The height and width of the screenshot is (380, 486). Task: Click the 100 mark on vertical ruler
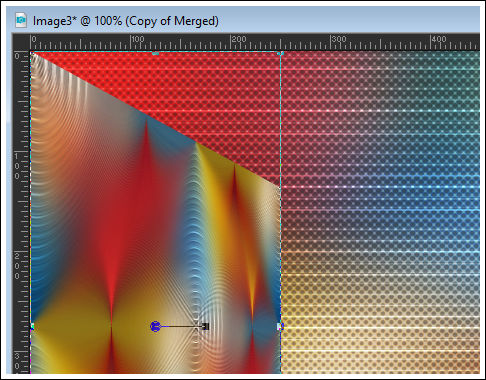click(x=17, y=166)
